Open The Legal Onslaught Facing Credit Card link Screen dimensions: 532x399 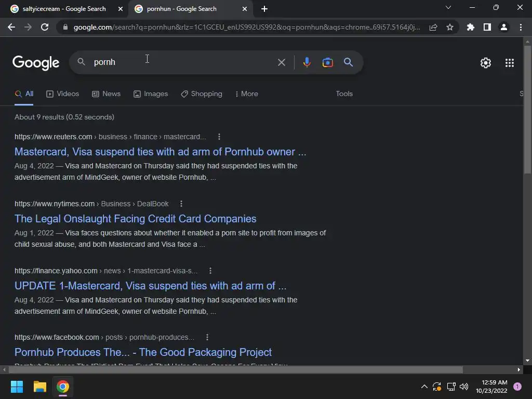point(136,219)
